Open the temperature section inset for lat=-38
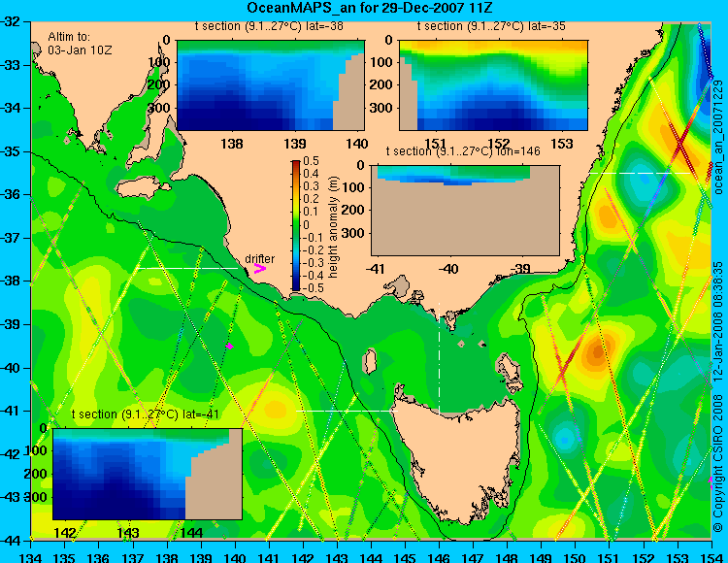 click(x=271, y=85)
